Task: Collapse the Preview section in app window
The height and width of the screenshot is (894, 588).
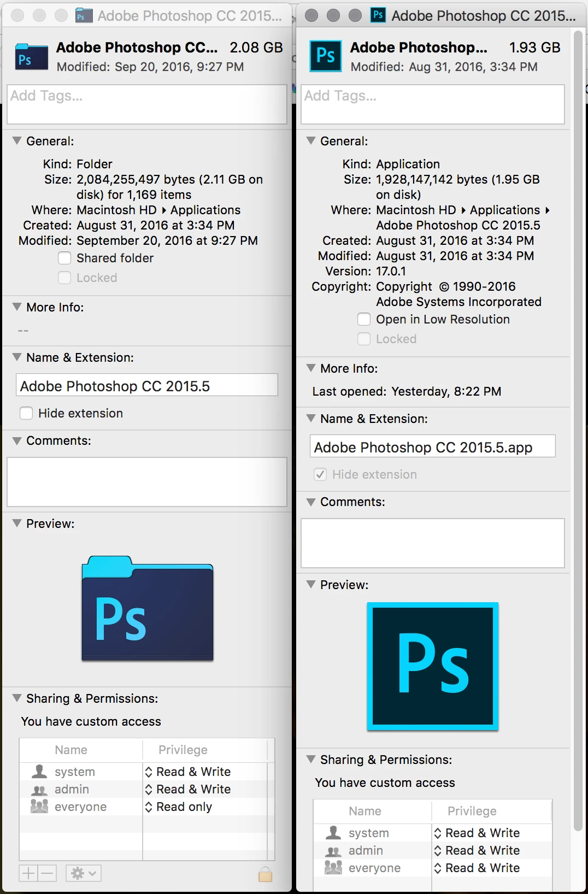Action: pos(311,585)
